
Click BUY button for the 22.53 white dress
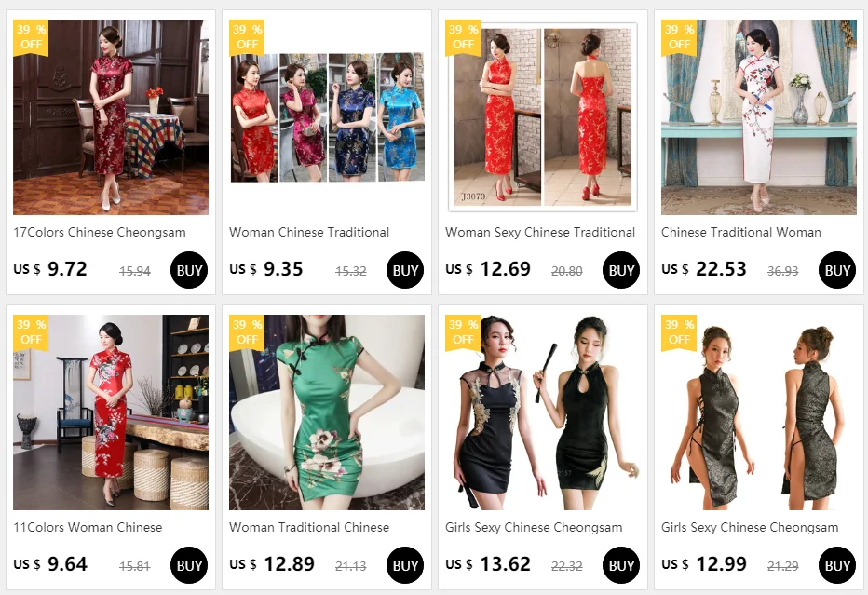click(837, 270)
